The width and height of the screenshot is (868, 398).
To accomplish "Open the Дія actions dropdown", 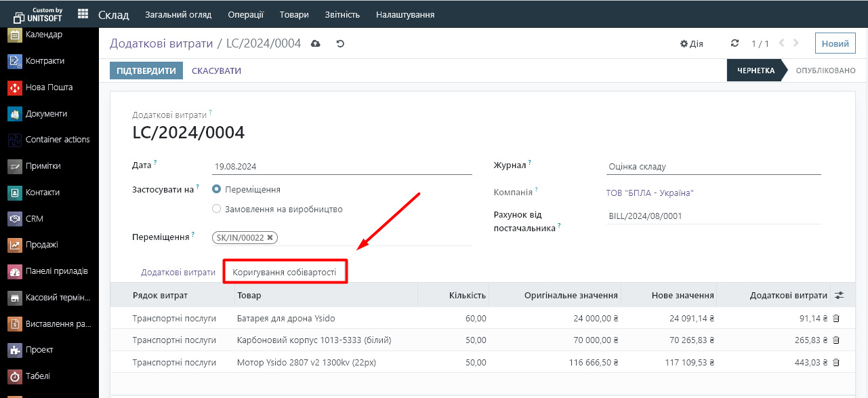I will (x=691, y=43).
